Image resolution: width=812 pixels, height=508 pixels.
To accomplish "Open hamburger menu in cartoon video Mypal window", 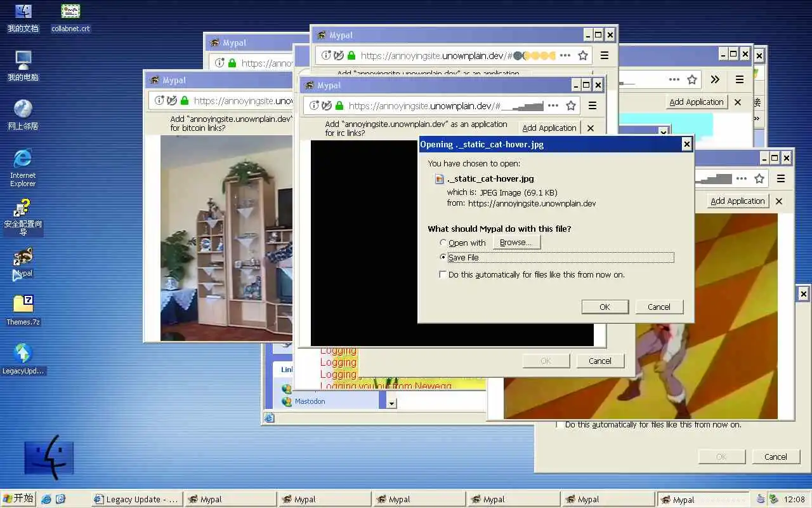I will pos(781,179).
